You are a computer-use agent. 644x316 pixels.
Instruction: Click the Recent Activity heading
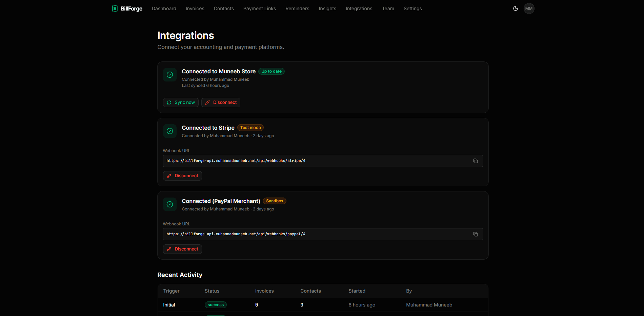(180, 275)
